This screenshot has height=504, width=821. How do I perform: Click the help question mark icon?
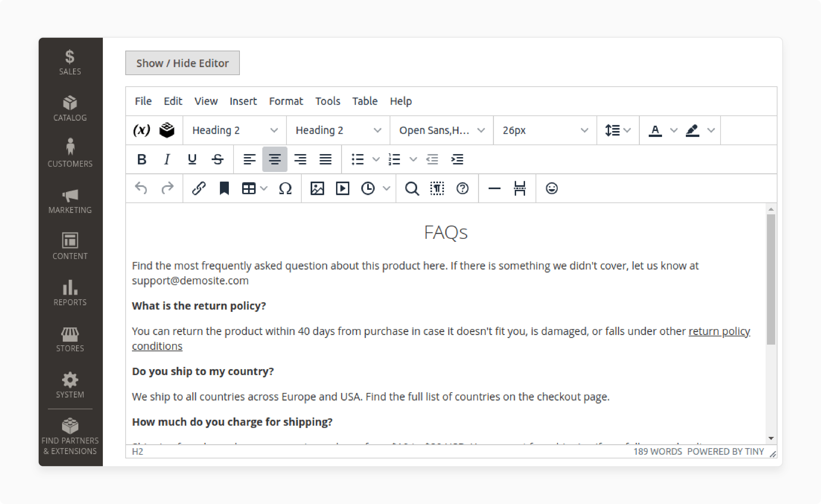click(x=462, y=188)
